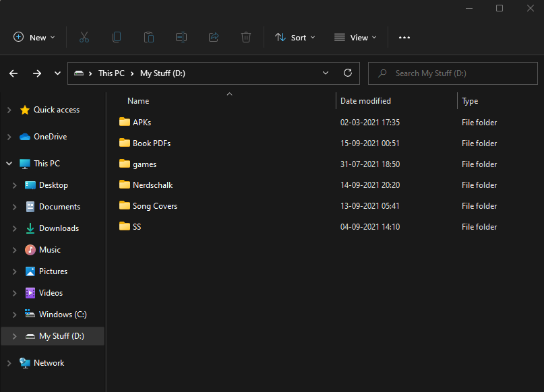
Task: Click the Cut scissors icon in toolbar
Action: click(84, 38)
